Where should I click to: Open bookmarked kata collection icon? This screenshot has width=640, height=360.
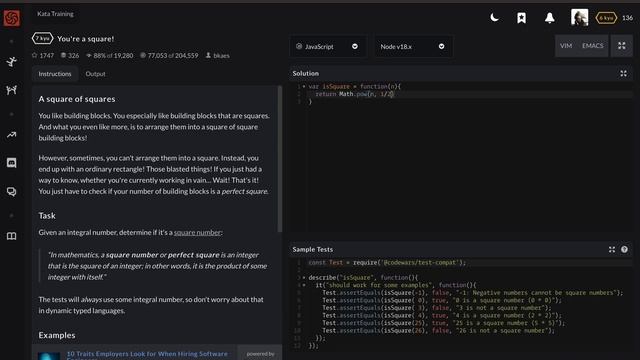521,18
